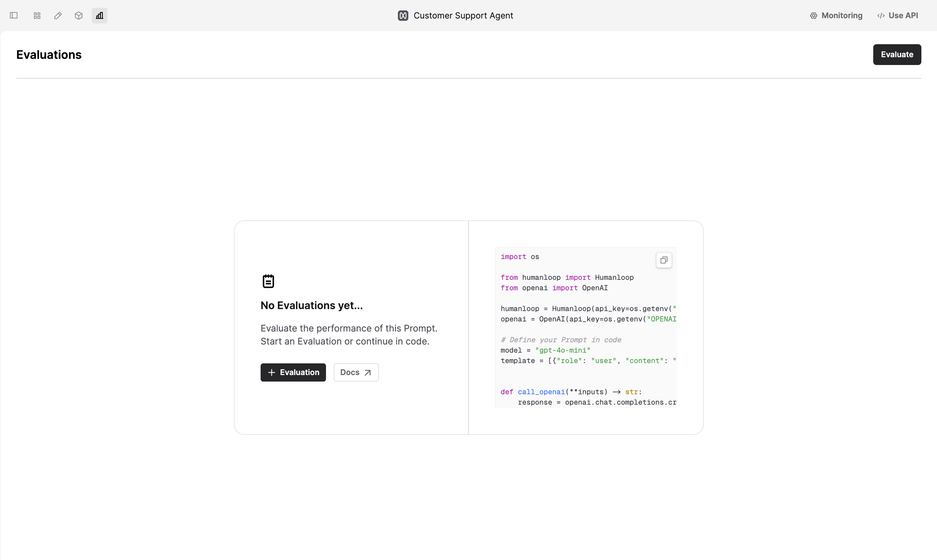The width and height of the screenshot is (937, 560).
Task: Toggle the sidebar panel icon
Action: [14, 16]
